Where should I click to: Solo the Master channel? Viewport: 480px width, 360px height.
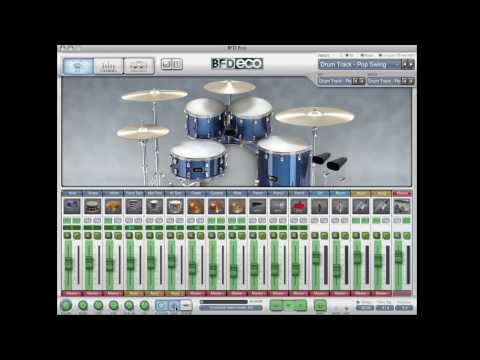[x=407, y=235]
